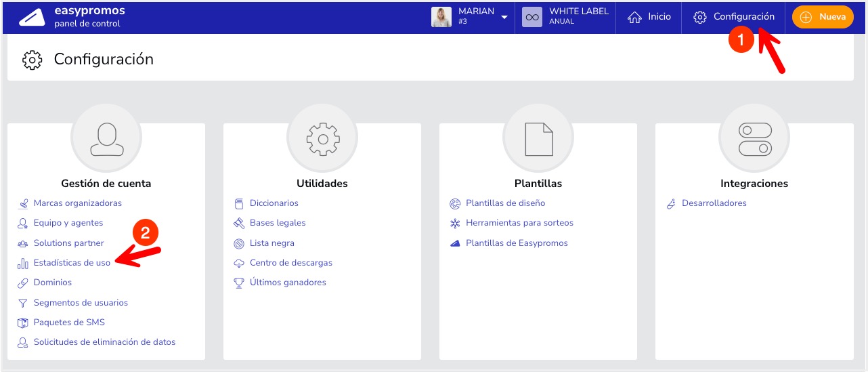868x372 pixels.
Task: Open Últimos ganadores link
Action: coord(288,283)
